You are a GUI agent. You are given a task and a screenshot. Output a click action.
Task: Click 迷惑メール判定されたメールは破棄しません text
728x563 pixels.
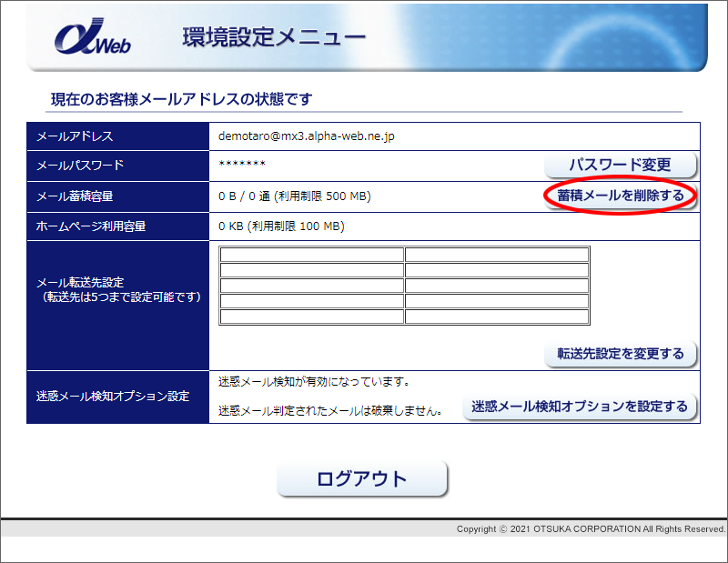(x=330, y=411)
